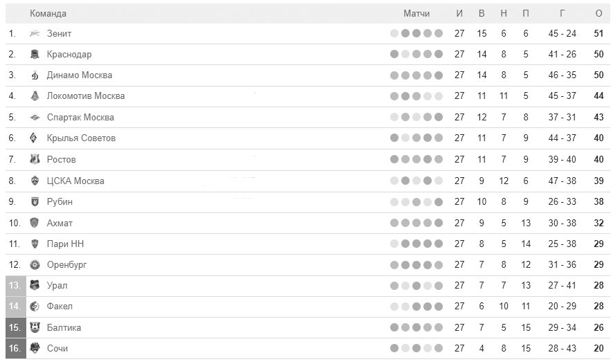Click the Краснодар club crest icon
The height and width of the screenshot is (364, 613).
(x=35, y=55)
